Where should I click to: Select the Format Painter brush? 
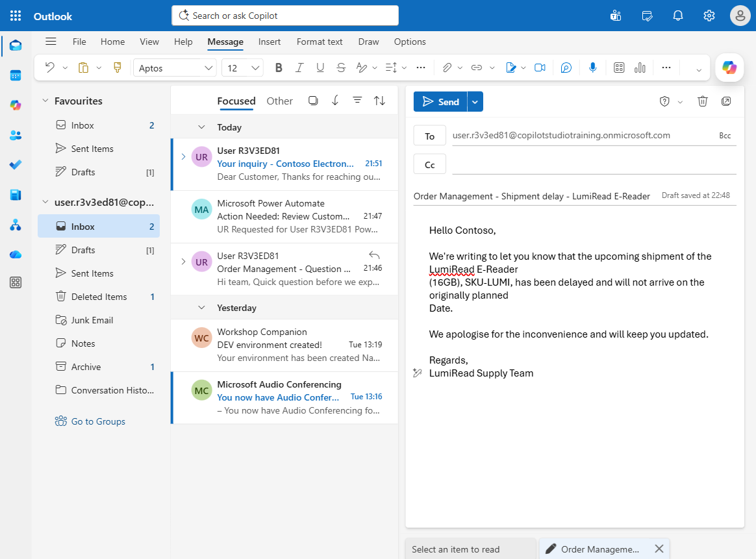tap(117, 68)
